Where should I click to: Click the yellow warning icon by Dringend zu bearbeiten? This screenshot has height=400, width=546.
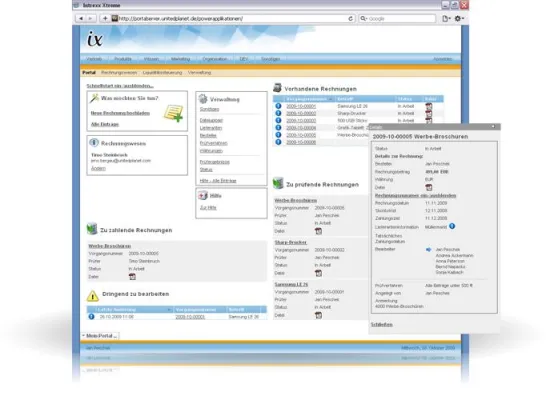(x=93, y=296)
